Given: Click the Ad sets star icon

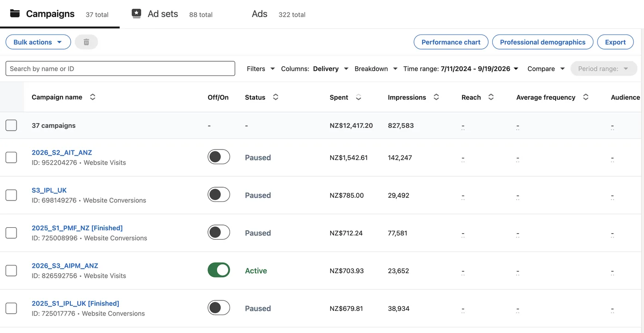Looking at the screenshot, I should 137,13.
